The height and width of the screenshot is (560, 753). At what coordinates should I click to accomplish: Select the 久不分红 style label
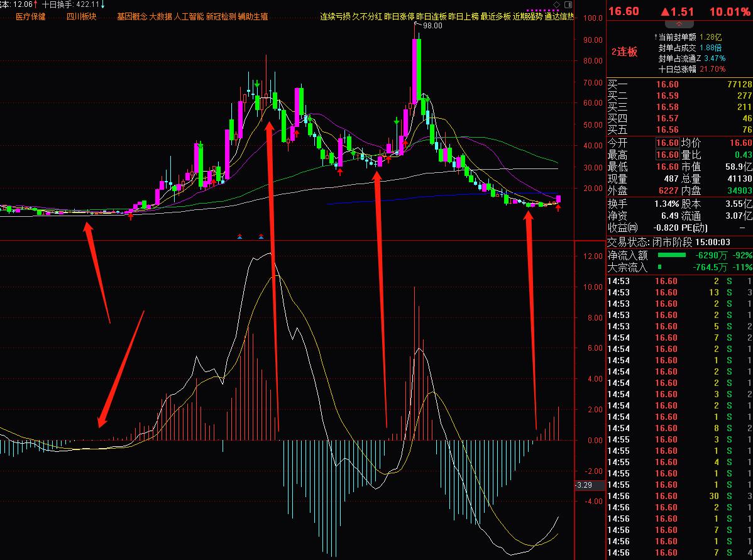click(367, 16)
